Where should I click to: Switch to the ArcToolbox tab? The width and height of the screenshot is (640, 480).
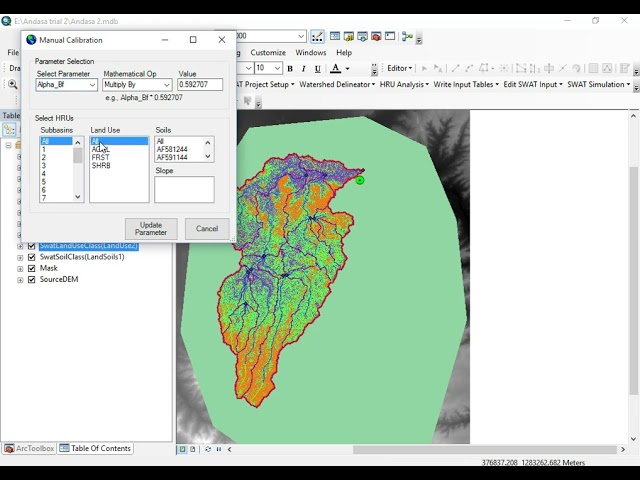point(29,449)
